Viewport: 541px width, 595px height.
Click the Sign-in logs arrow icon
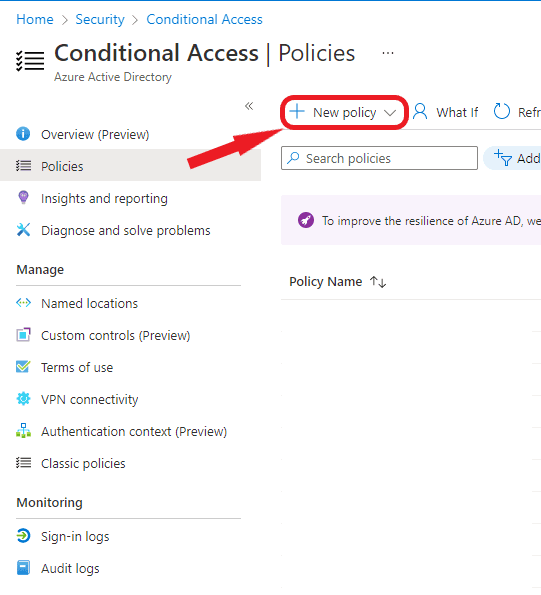coord(23,536)
